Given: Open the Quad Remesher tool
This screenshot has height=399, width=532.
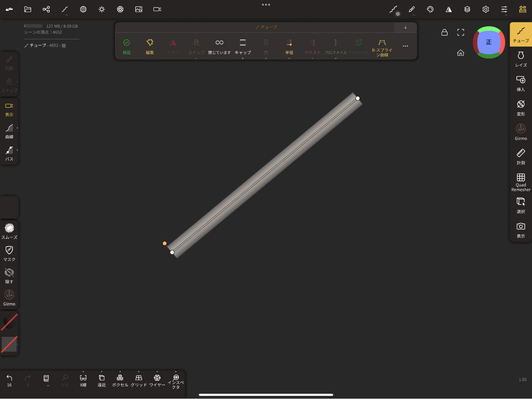Looking at the screenshot, I should [x=520, y=182].
